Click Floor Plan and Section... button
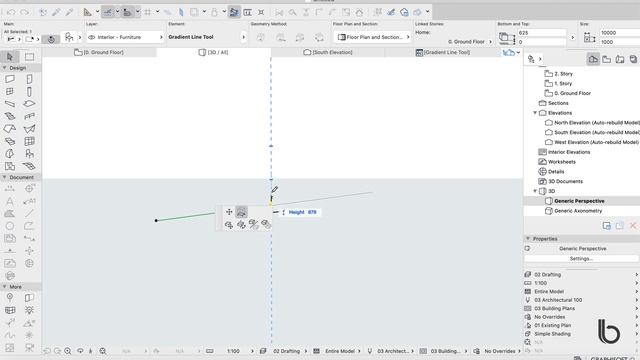The width and height of the screenshot is (640, 360). click(372, 37)
